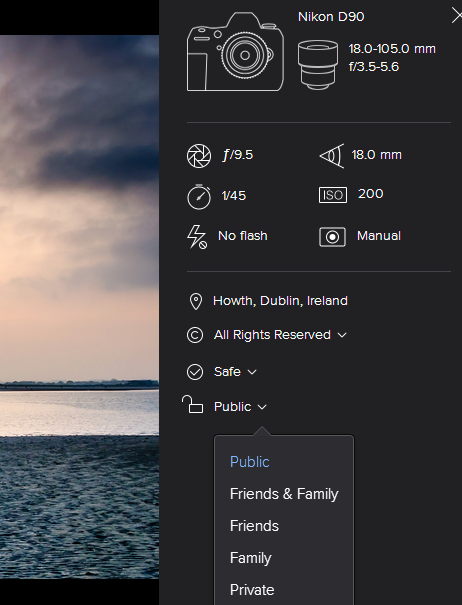Click the Safe checkmark circle icon
Image resolution: width=462 pixels, height=605 pixels.
195,372
